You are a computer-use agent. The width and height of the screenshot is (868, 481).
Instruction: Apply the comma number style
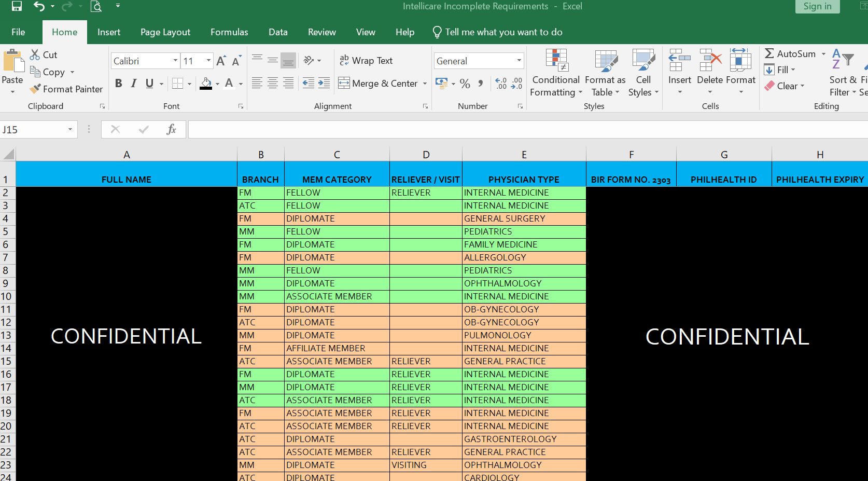[x=481, y=83]
